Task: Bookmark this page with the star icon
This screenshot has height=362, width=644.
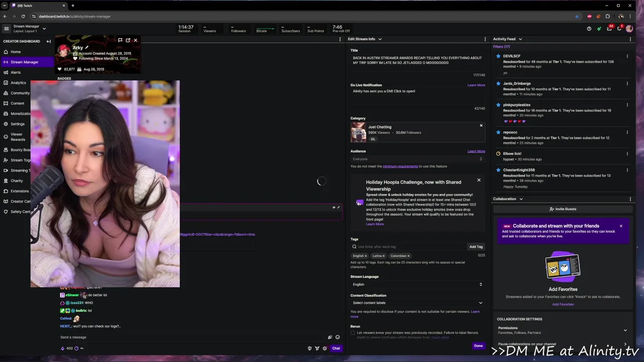Action: pos(577,16)
